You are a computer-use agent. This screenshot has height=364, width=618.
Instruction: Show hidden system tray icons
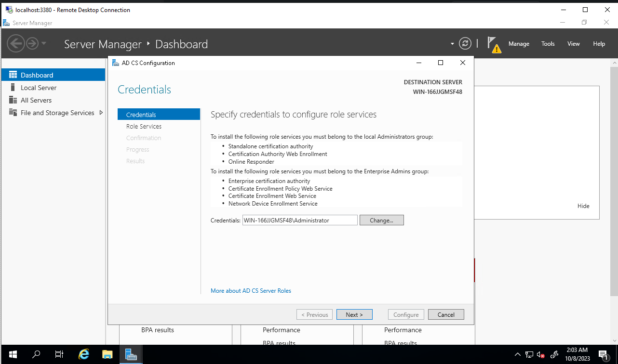click(x=517, y=355)
